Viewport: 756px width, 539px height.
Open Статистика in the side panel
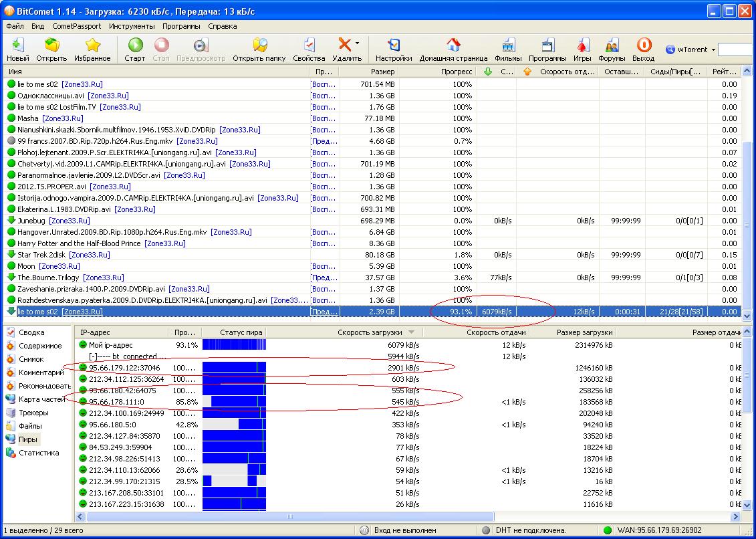click(x=39, y=453)
